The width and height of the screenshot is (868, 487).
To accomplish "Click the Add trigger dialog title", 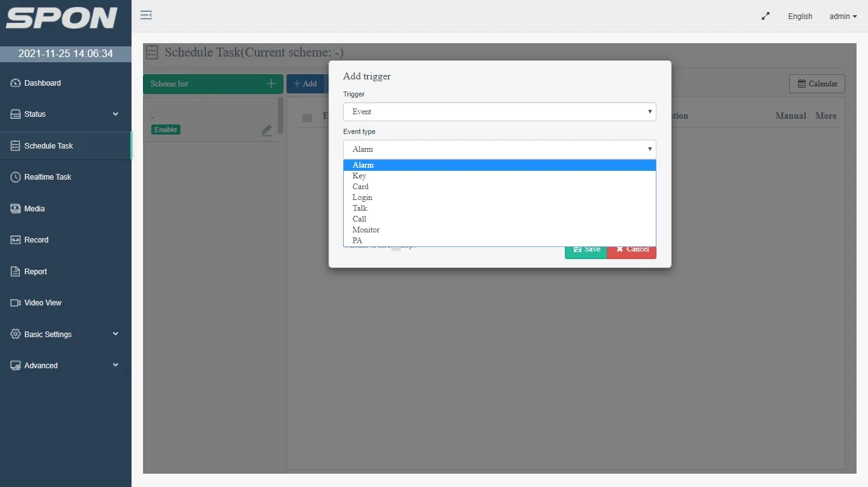I will tap(367, 76).
